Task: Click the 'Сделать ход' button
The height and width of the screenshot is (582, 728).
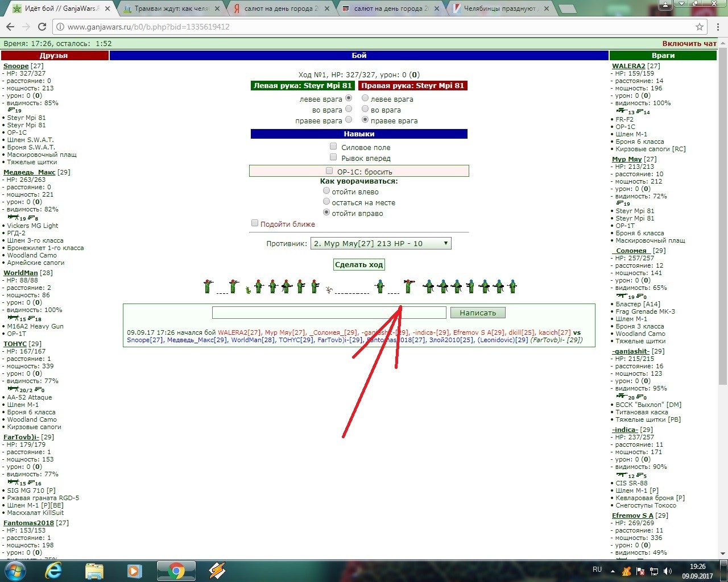Action: pyautogui.click(x=359, y=264)
